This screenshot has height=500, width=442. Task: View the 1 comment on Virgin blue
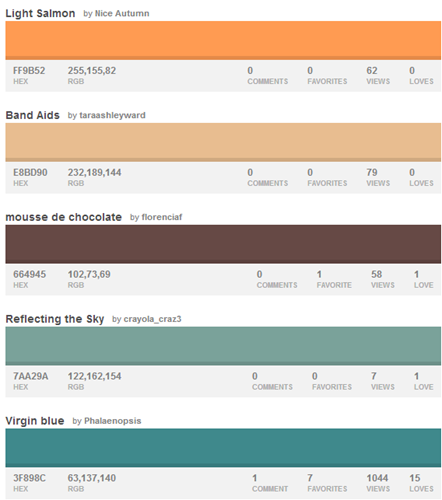[x=270, y=483]
